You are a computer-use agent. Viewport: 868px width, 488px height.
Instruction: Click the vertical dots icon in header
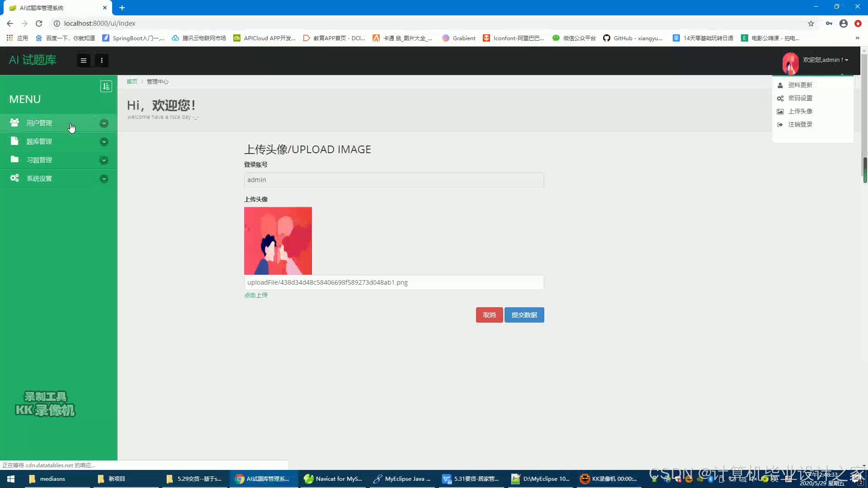102,60
